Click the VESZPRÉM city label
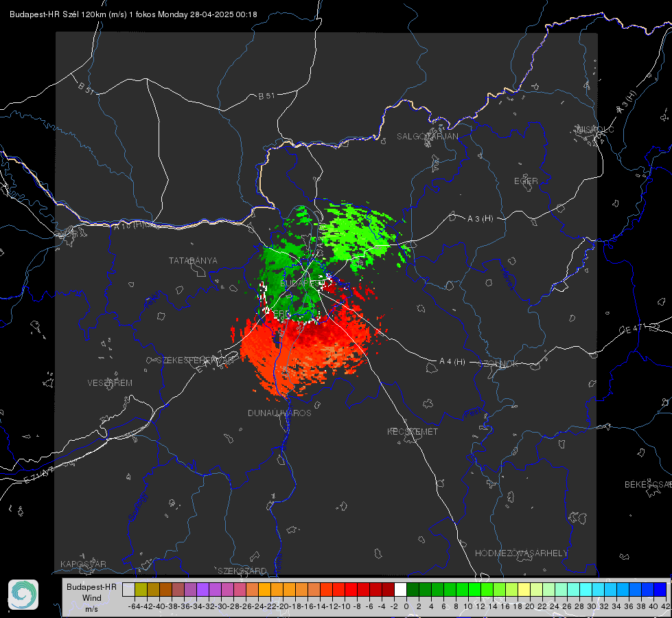Viewport: 672px width, 618px height. click(x=110, y=383)
